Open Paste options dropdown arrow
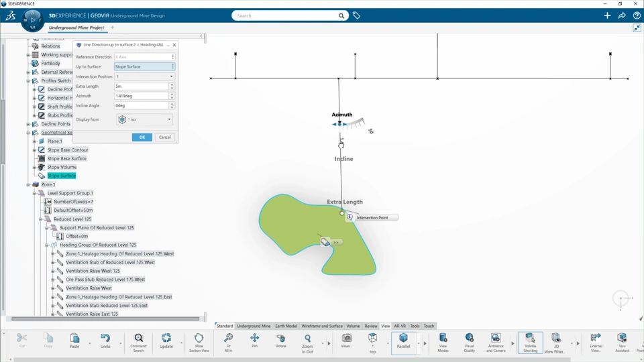 pos(89,343)
